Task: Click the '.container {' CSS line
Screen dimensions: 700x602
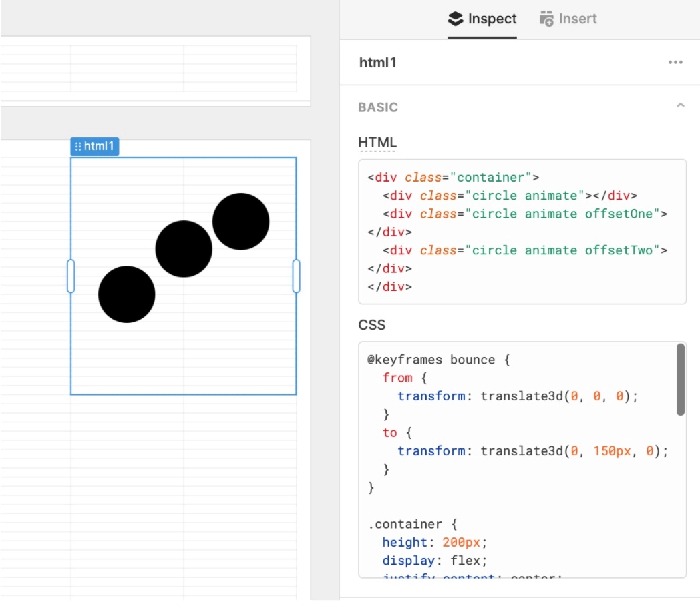Action: 412,524
